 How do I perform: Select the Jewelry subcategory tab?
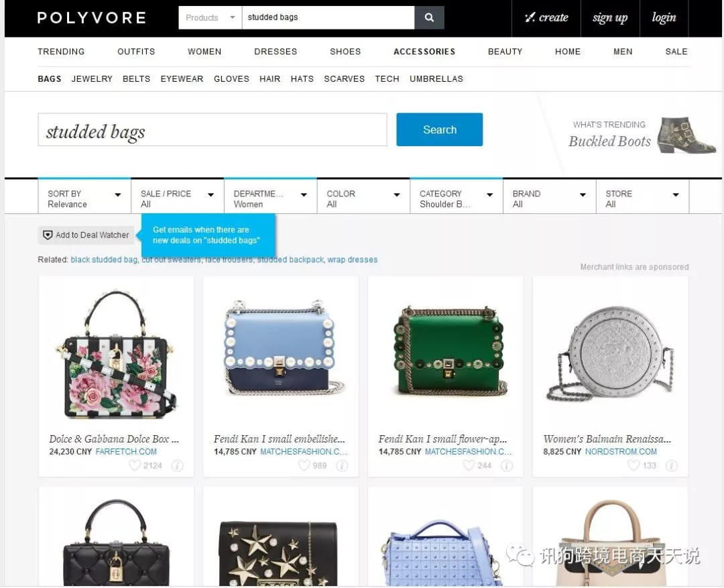(x=92, y=79)
